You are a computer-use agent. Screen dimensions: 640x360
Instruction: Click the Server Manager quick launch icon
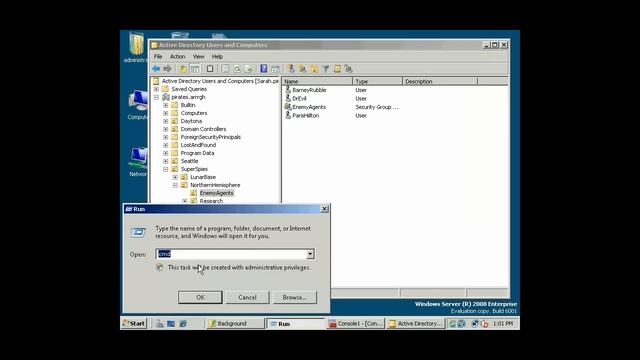(x=160, y=323)
